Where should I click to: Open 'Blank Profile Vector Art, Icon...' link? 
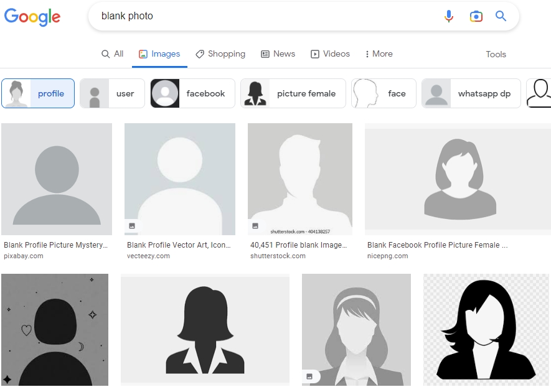point(179,245)
